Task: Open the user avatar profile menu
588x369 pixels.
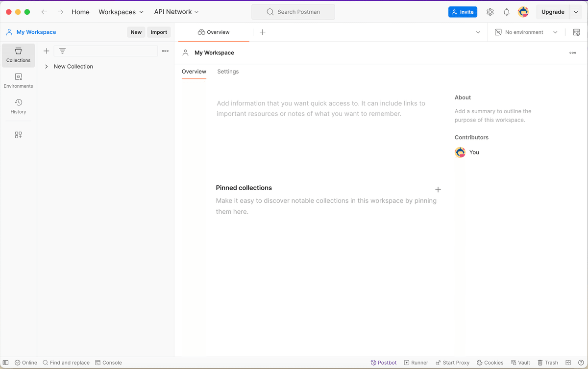Action: tap(523, 12)
